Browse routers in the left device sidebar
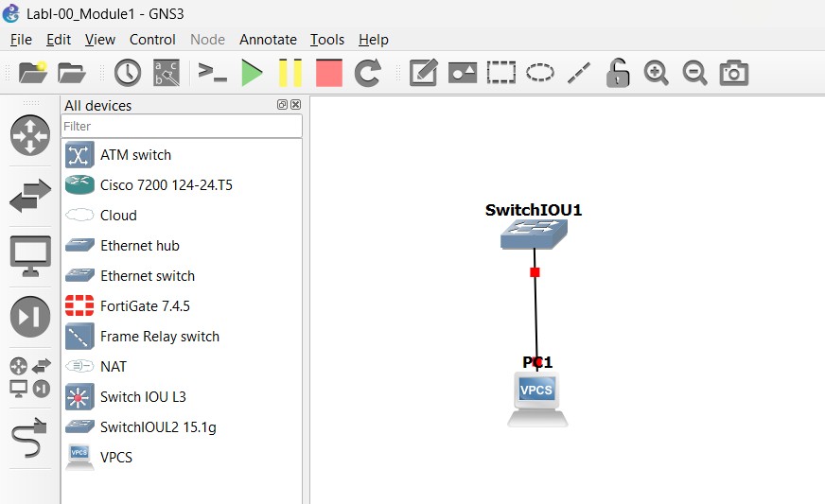 coord(29,135)
